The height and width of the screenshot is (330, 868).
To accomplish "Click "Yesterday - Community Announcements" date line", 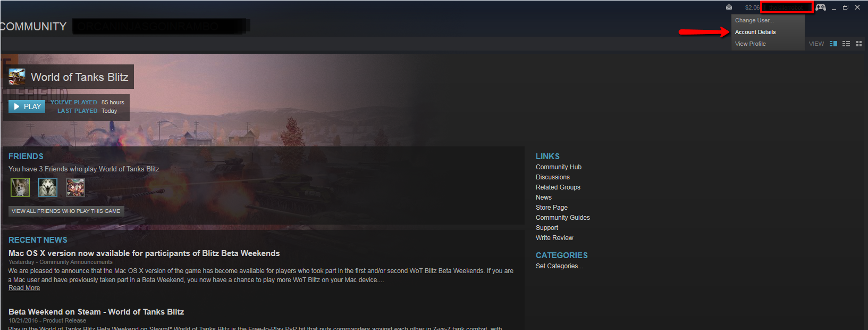I will pyautogui.click(x=61, y=262).
